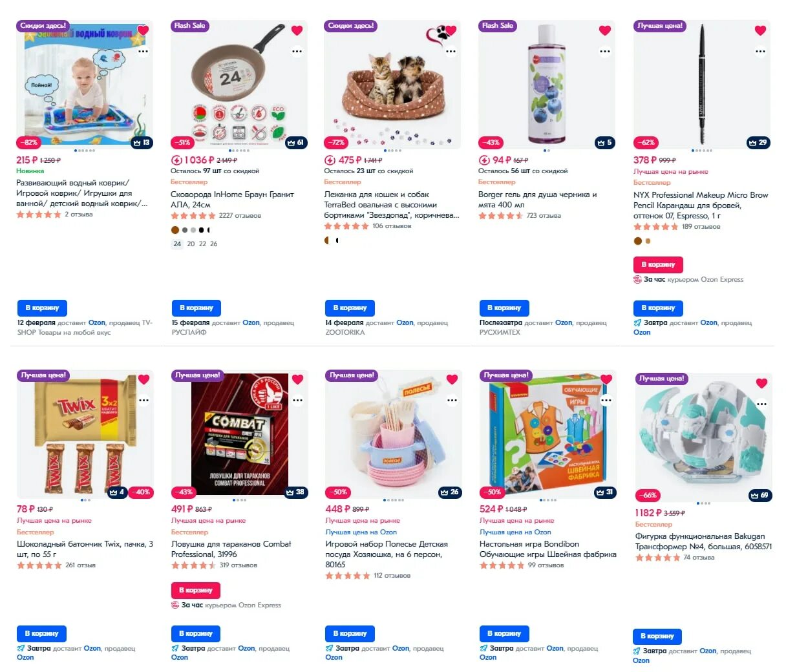
Task: Toggle the favorite heart on the InHome frying pan
Action: click(x=297, y=30)
